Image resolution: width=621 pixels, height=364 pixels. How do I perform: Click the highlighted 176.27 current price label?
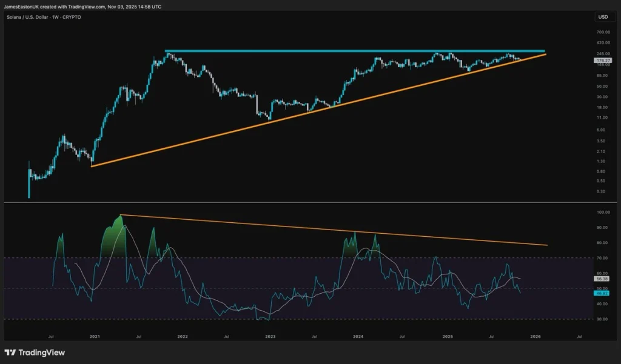[603, 60]
